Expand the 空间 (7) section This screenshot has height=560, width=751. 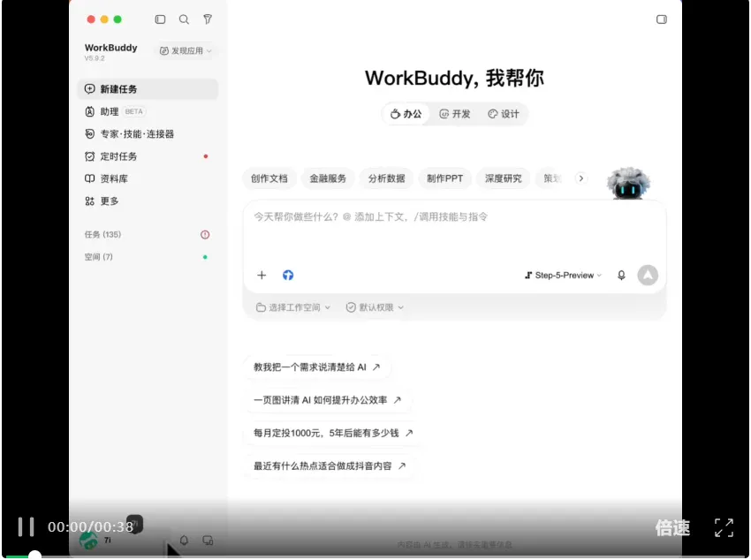click(98, 257)
